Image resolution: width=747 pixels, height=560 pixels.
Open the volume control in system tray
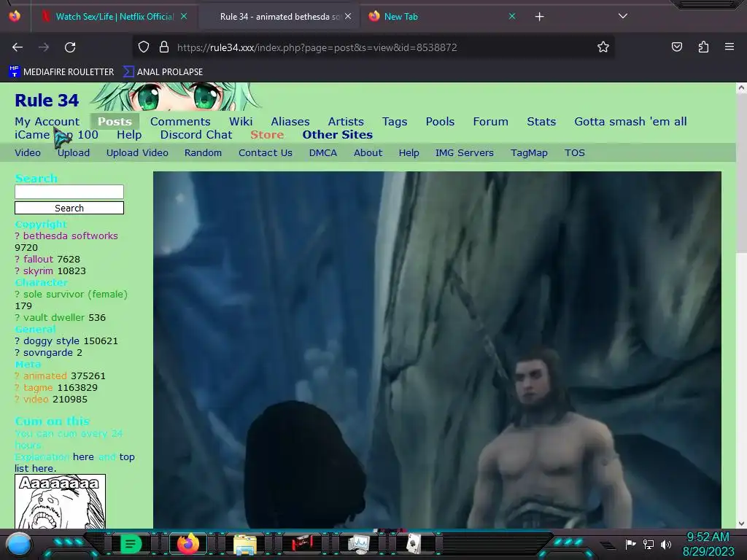pos(666,544)
